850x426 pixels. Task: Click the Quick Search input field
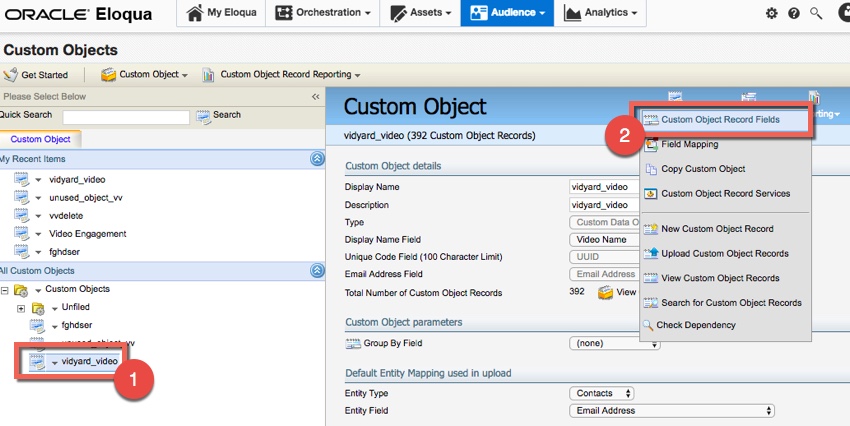[x=126, y=117]
